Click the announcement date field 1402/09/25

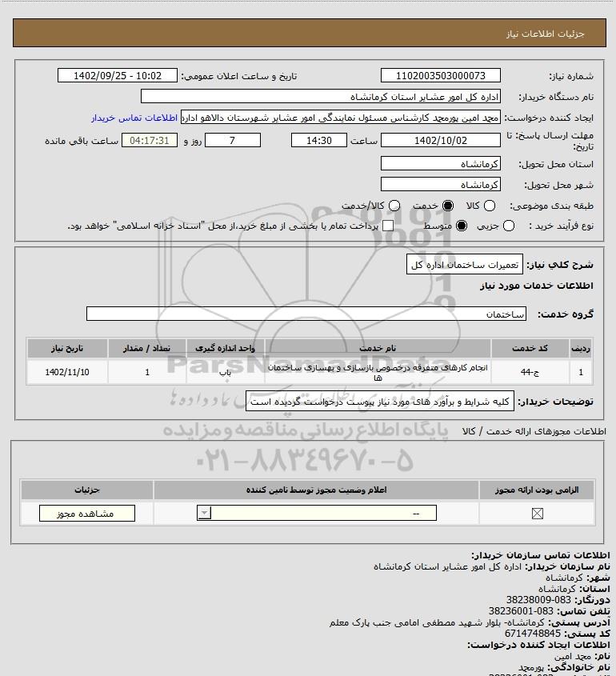click(118, 75)
